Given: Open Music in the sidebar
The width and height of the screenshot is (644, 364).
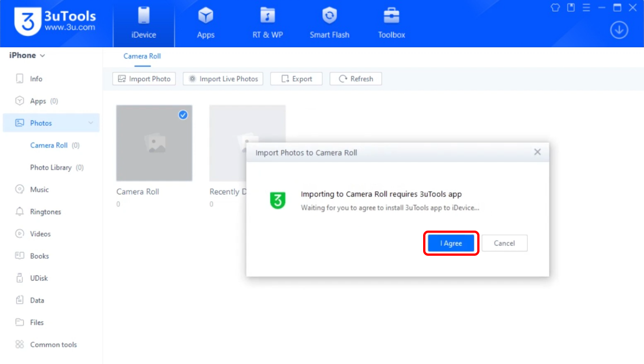Looking at the screenshot, I should pos(39,190).
